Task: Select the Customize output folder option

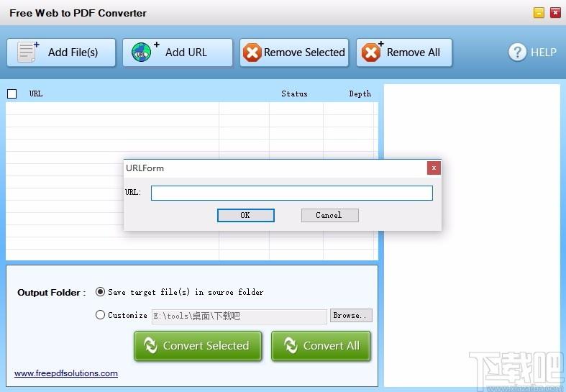Action: point(100,315)
